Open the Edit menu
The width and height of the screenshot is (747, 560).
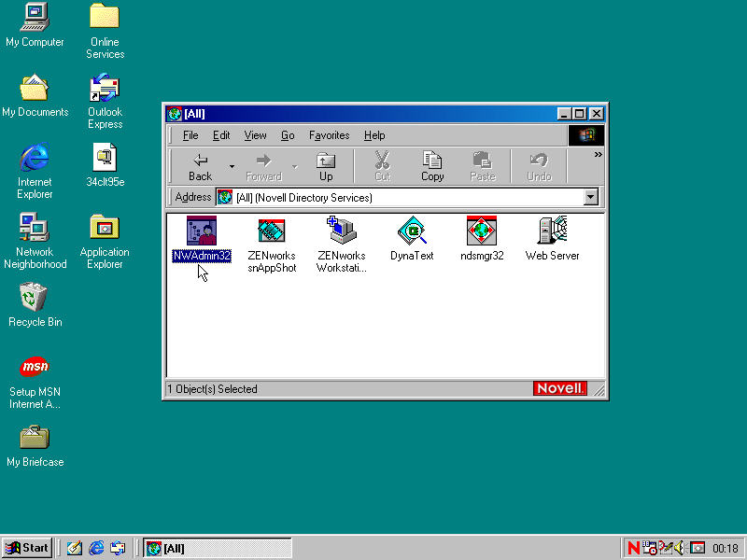(x=221, y=135)
